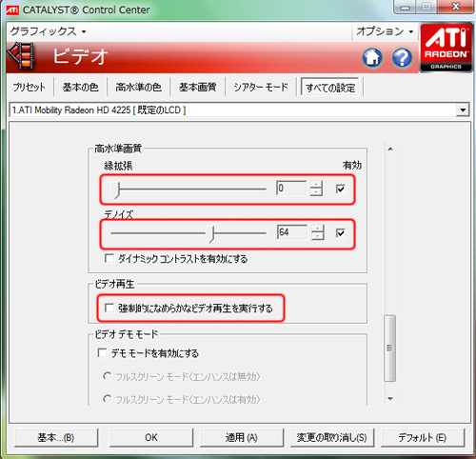
Task: Toggle the 縁拡張 有効 checkbox
Action: [340, 190]
